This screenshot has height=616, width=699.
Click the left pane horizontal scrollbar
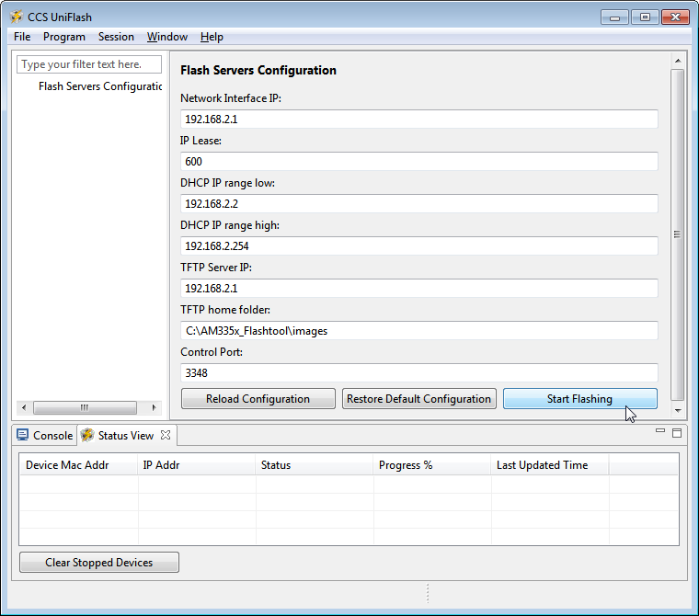pos(85,407)
